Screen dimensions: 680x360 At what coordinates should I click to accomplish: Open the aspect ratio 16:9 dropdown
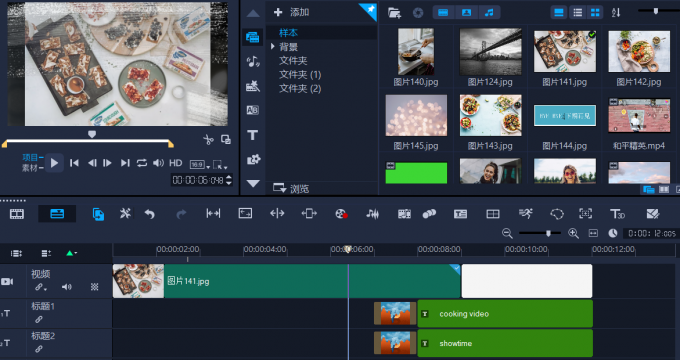click(200, 165)
